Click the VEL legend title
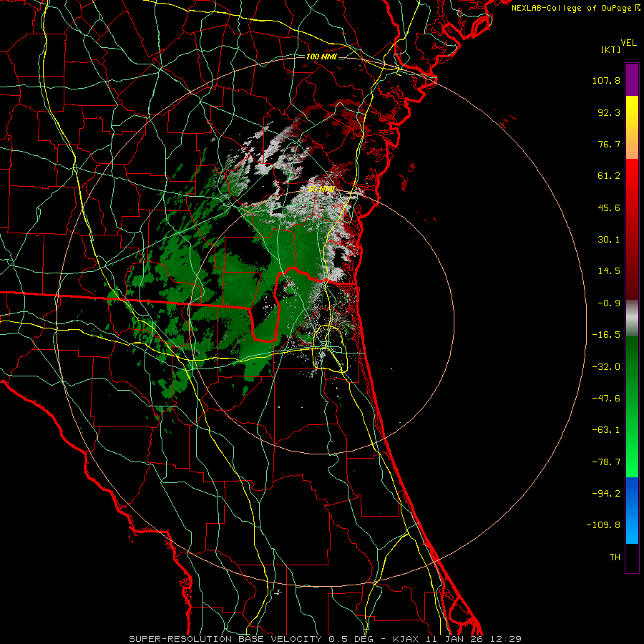The width and height of the screenshot is (644, 644). (629, 43)
